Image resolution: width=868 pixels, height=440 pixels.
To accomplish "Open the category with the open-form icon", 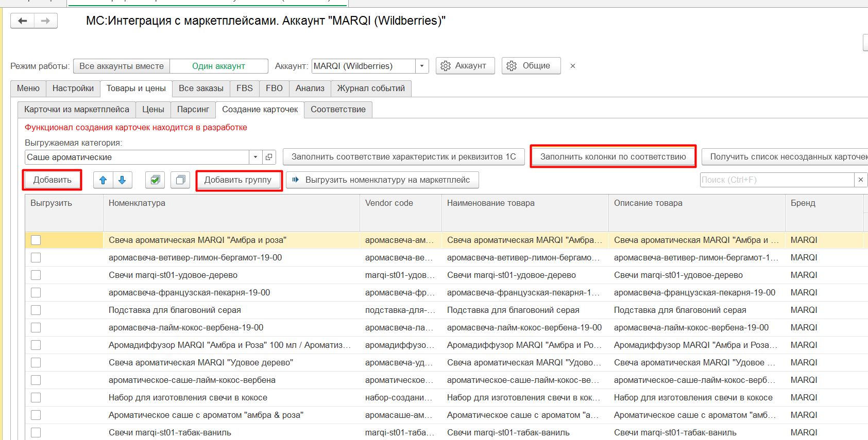I will pos(269,157).
